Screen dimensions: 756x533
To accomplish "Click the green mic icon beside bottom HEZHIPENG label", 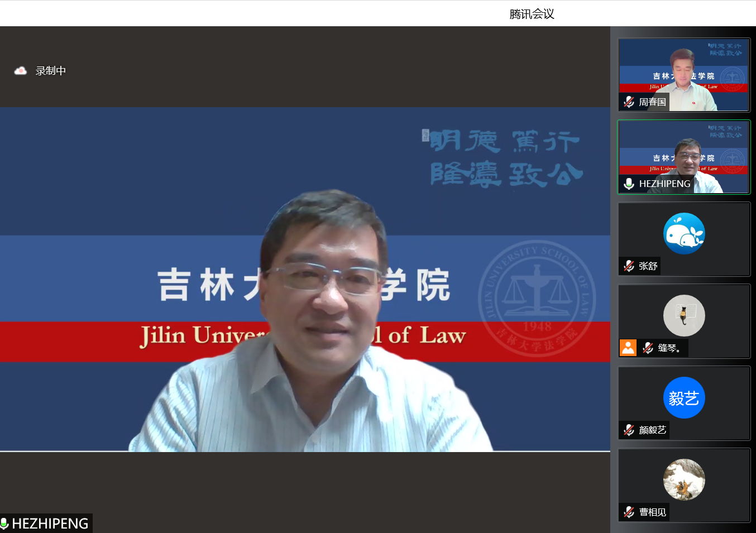I will click(x=4, y=524).
